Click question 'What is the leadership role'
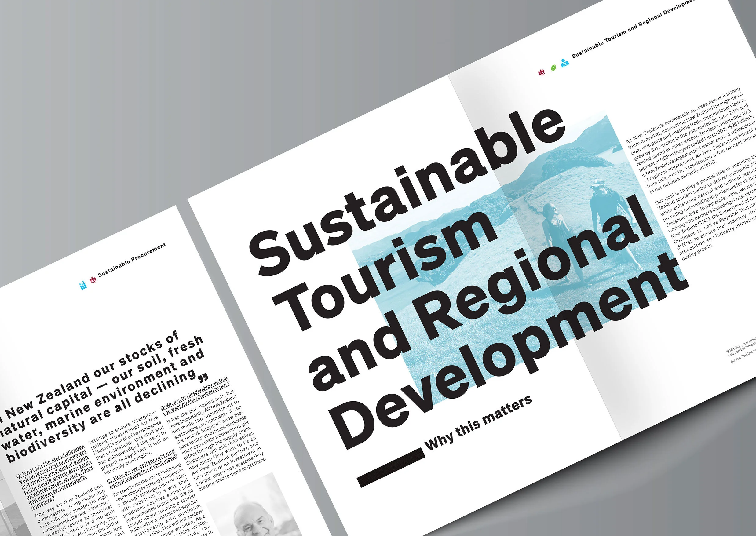 tap(195, 396)
